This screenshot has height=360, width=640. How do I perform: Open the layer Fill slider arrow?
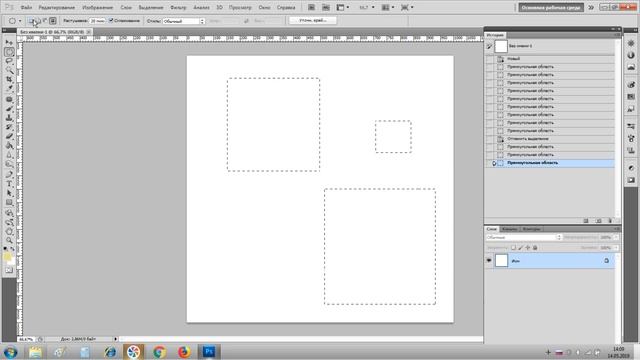pos(616,248)
